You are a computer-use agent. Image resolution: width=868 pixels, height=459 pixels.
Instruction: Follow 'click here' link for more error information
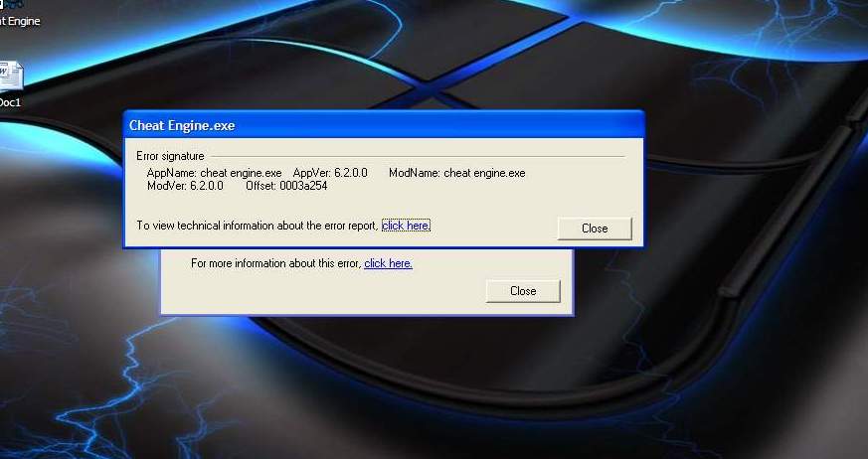pyautogui.click(x=388, y=263)
